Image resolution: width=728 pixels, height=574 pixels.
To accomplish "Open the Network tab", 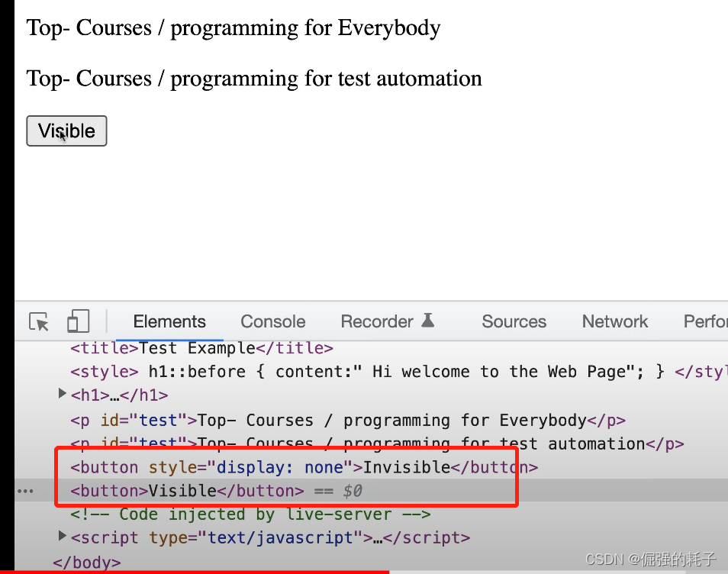I will [615, 321].
